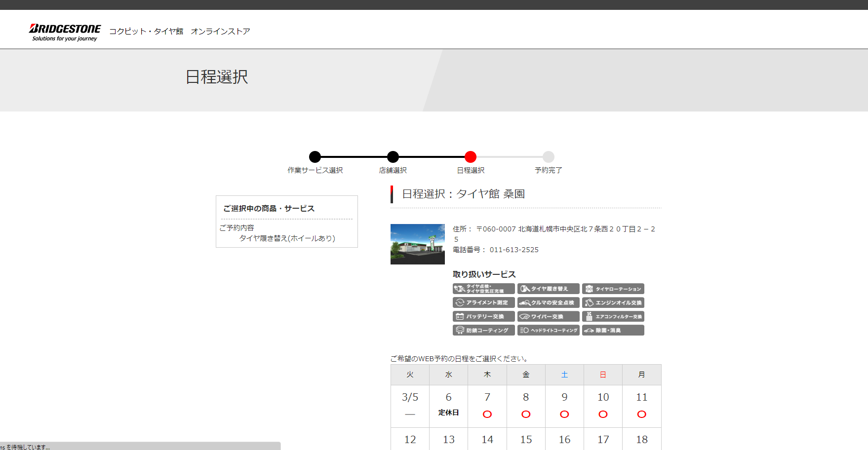
Task: Click the ヘッドライトコーティング service icon
Action: point(548,330)
